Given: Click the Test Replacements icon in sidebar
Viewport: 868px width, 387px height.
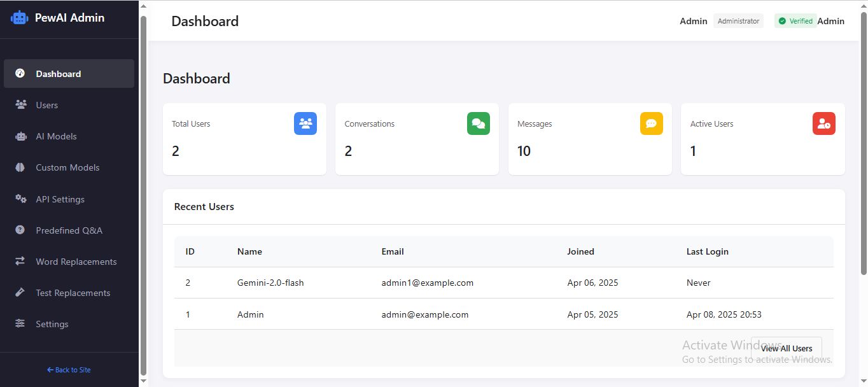Looking at the screenshot, I should (20, 292).
